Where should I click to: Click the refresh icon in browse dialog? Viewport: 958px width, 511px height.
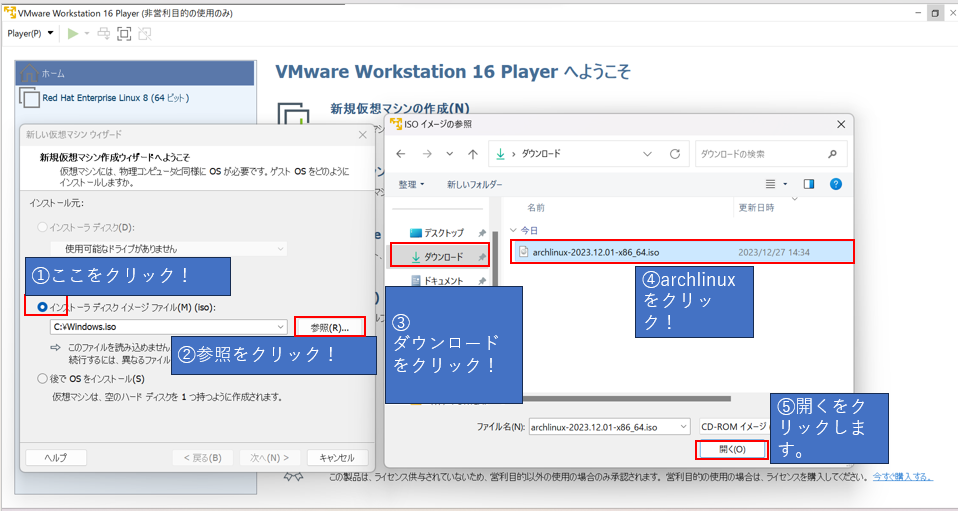pos(675,154)
